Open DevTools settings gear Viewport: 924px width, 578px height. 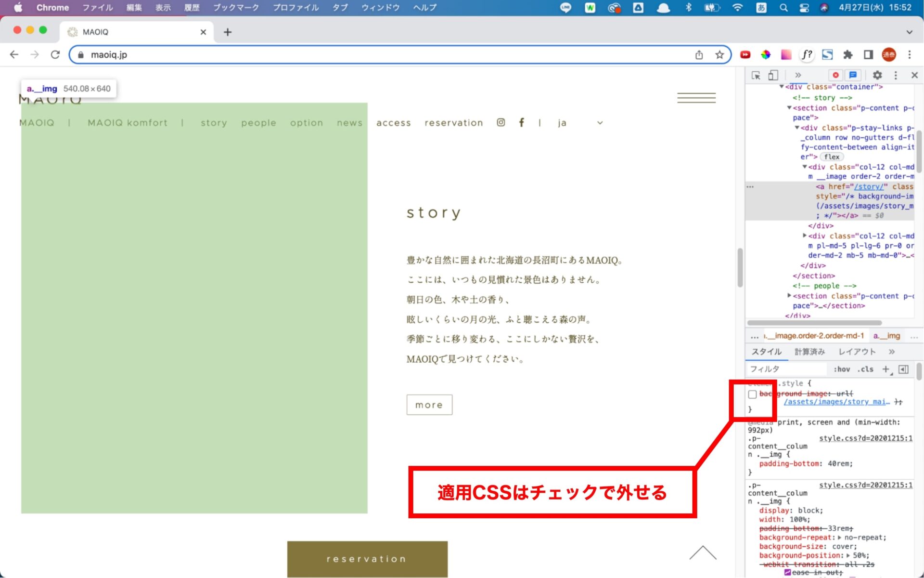point(877,75)
